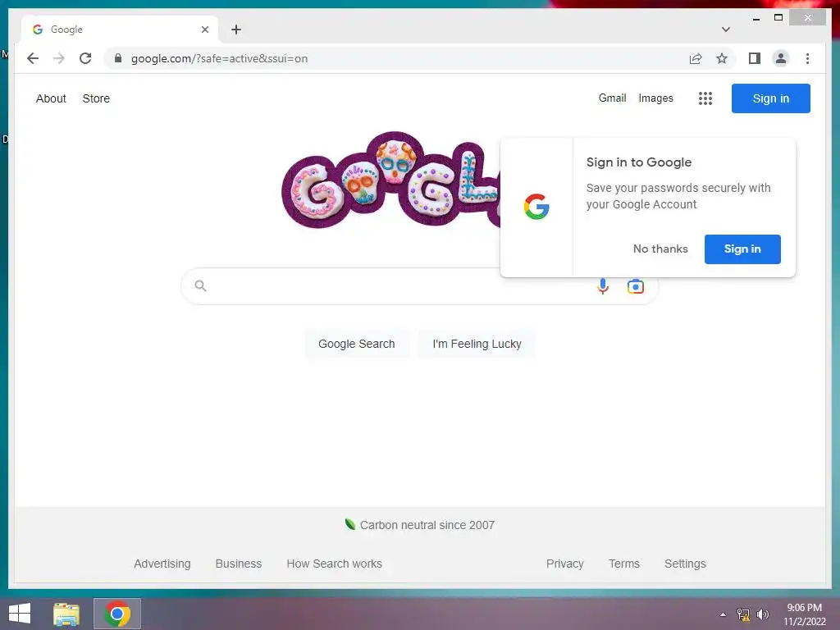Open the Settings footer menu

pos(685,564)
